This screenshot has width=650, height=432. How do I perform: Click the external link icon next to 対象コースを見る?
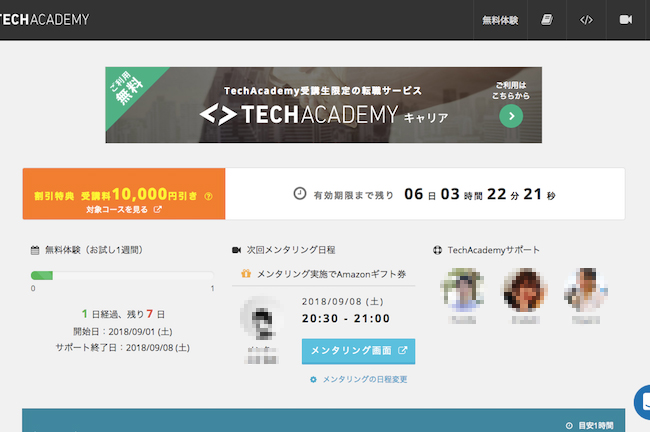click(158, 209)
